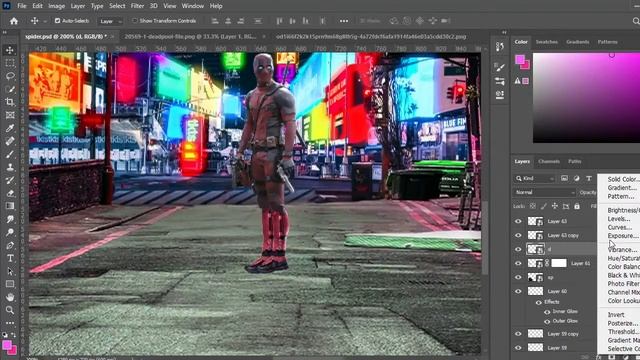Select the Horizontal Type tool

[x=10, y=258]
